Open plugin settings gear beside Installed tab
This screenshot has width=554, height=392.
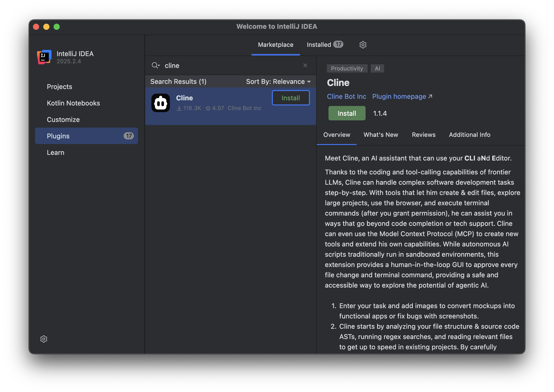[363, 45]
